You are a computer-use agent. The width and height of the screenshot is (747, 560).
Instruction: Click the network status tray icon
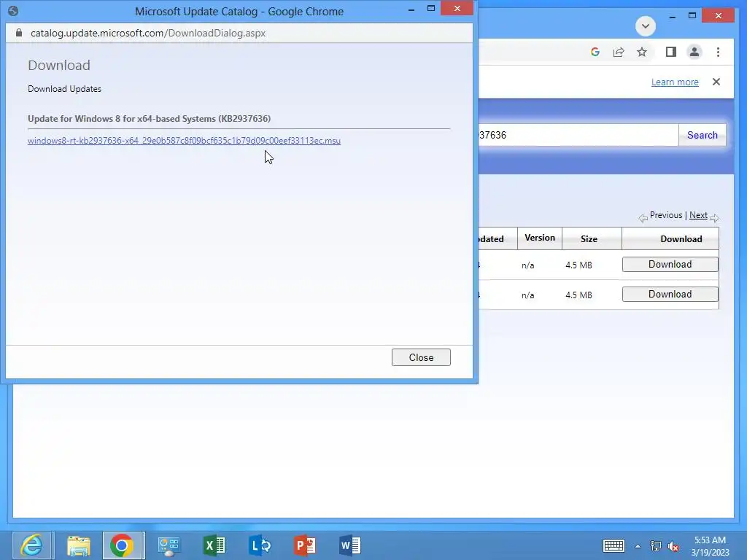coord(656,546)
